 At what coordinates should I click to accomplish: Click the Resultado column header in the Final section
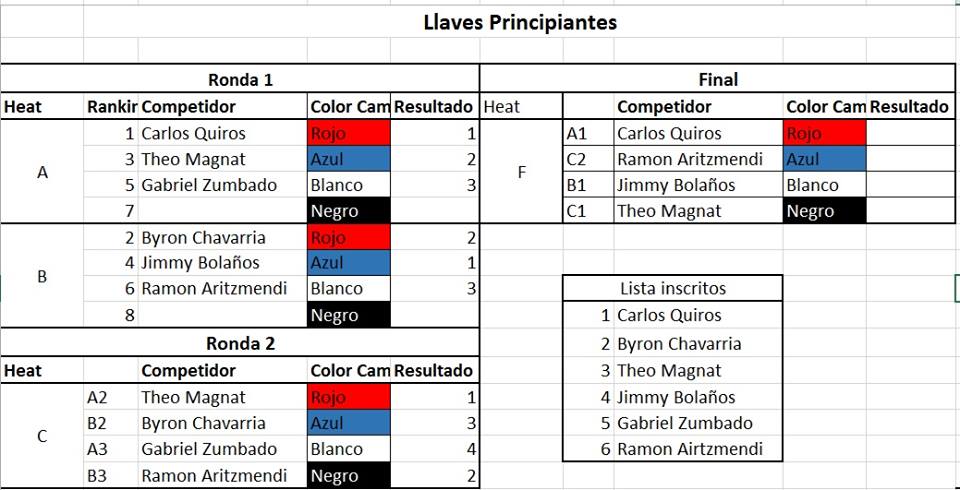[909, 107]
